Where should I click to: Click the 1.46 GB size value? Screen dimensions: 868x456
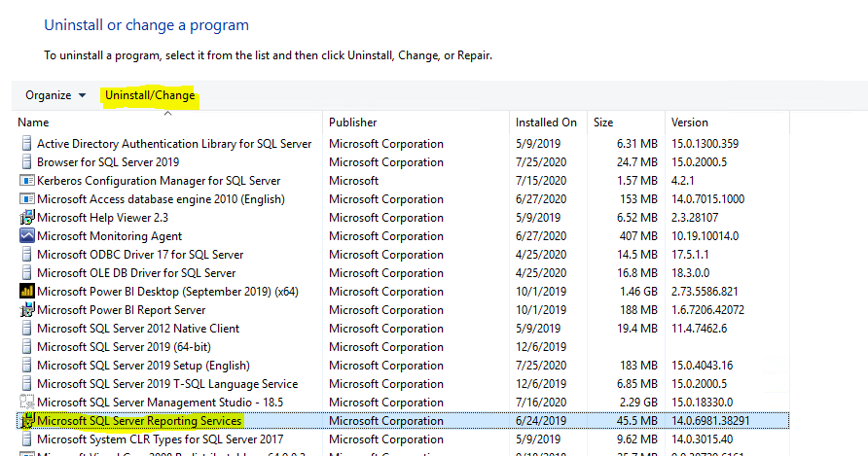638,291
